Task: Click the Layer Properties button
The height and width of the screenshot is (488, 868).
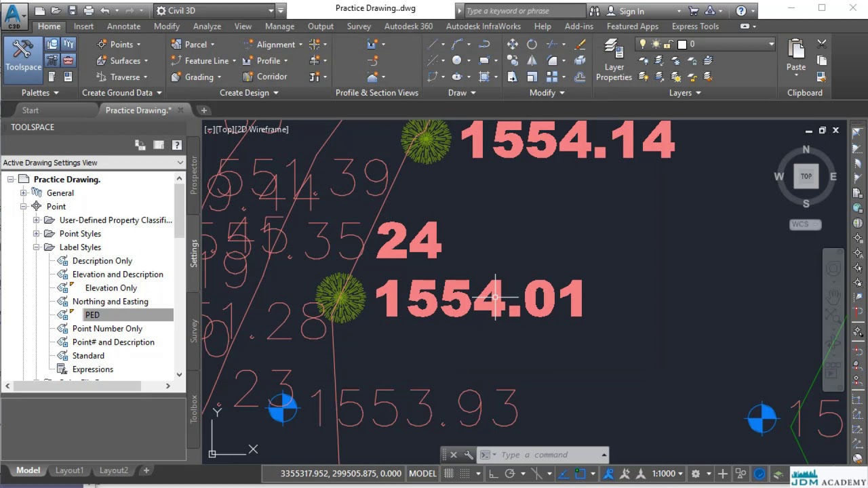Action: click(x=614, y=60)
